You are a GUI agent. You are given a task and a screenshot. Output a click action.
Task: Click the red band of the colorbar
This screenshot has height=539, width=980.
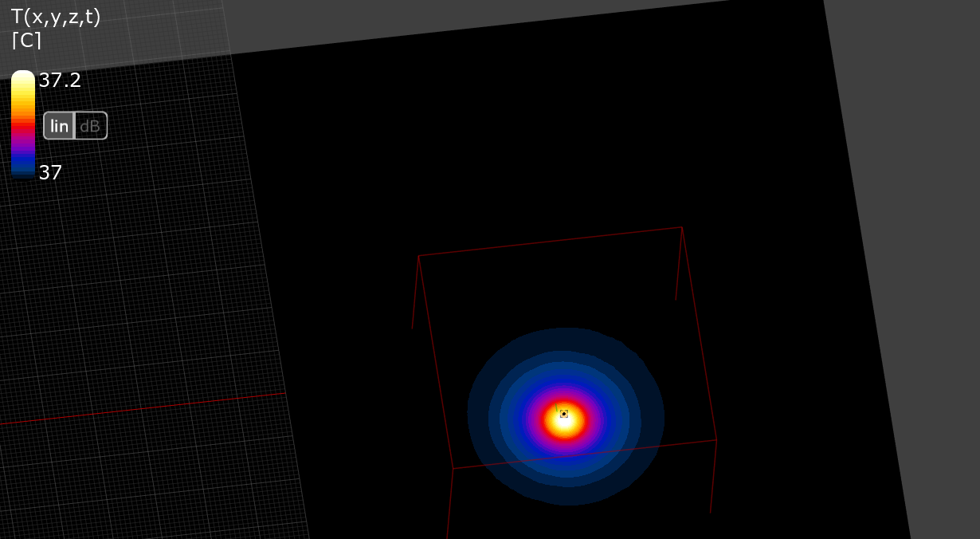click(x=23, y=125)
